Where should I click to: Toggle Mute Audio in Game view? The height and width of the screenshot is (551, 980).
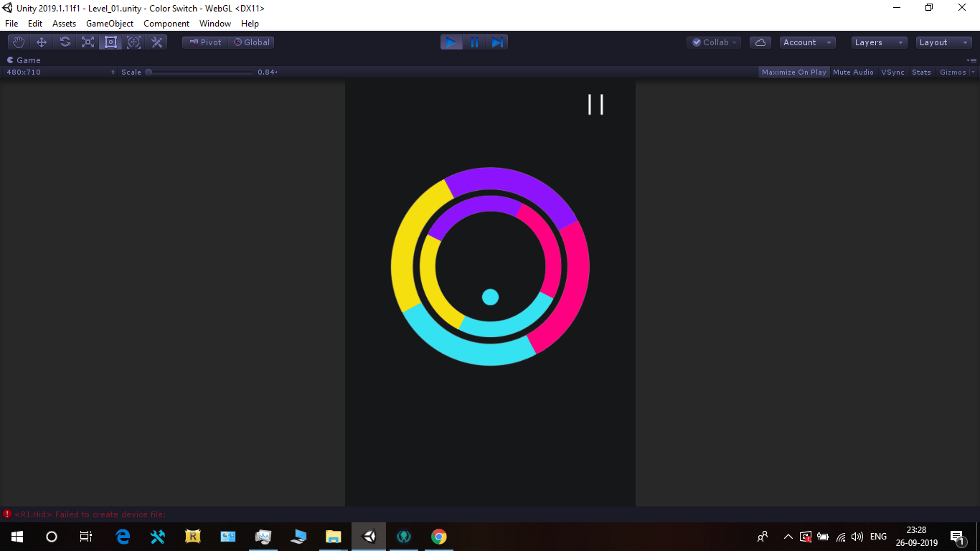pos(853,72)
